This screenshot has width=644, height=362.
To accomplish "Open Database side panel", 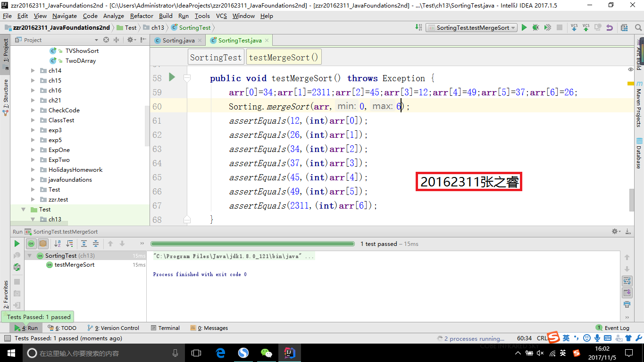I will pos(639,154).
